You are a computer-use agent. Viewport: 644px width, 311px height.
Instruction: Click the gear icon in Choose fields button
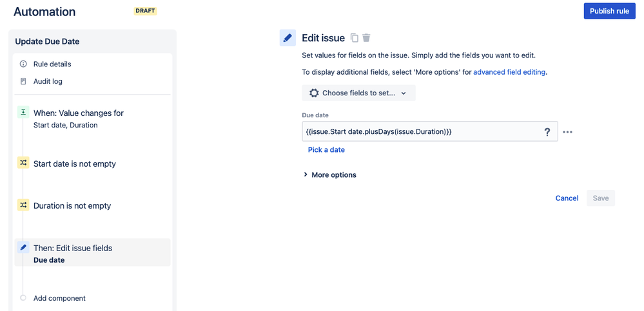(314, 93)
